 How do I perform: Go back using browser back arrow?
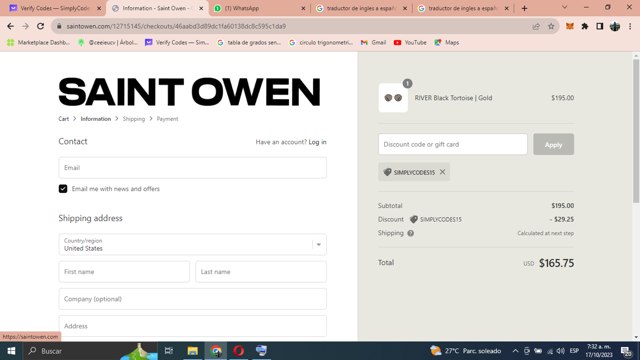pyautogui.click(x=10, y=26)
